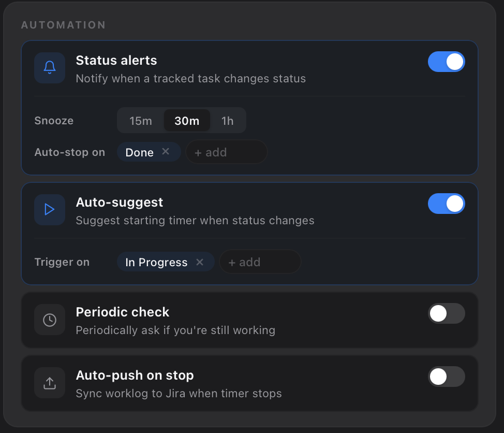The height and width of the screenshot is (433, 504).
Task: Click the Status alerts title
Action: tap(116, 61)
